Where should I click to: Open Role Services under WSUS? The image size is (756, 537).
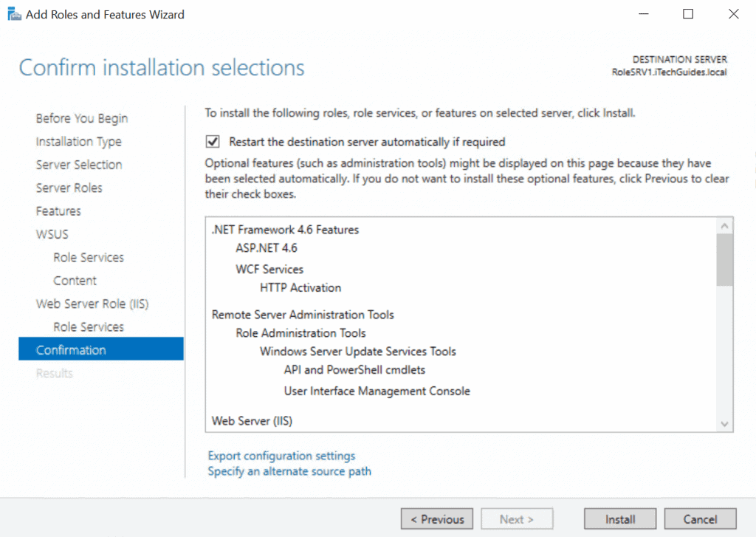click(x=89, y=258)
